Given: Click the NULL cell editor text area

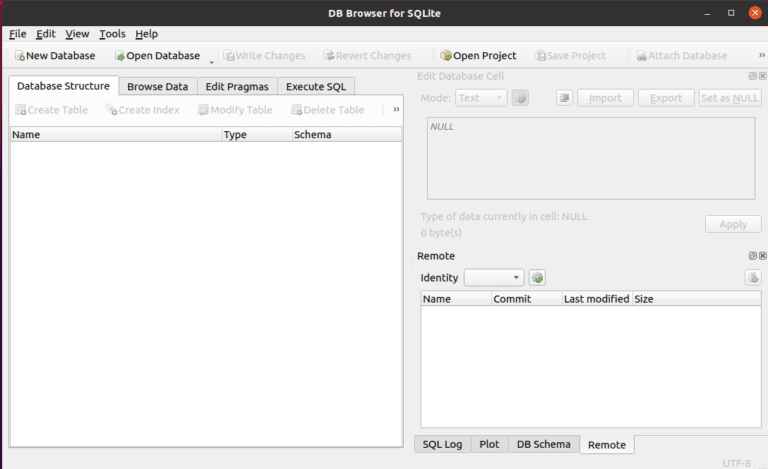Looking at the screenshot, I should click(x=591, y=158).
